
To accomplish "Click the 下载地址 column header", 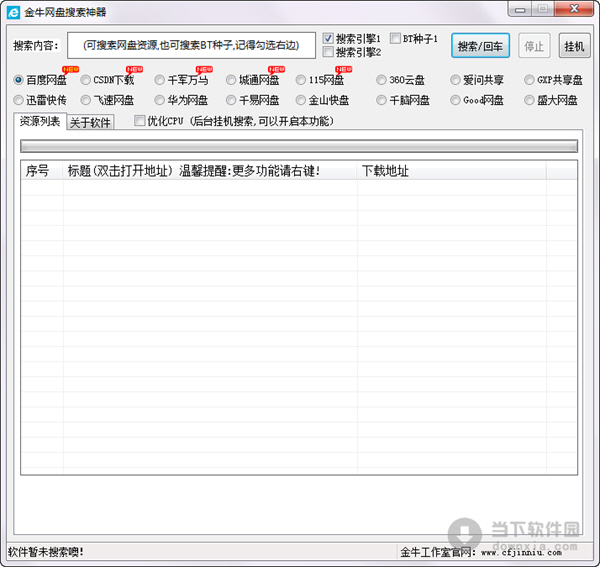I will 385,171.
